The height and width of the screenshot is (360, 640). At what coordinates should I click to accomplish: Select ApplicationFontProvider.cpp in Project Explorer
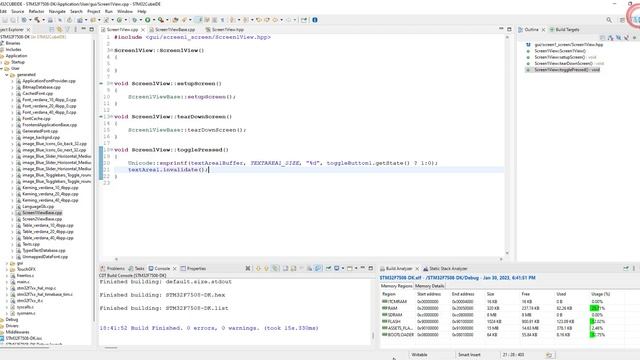[49, 81]
